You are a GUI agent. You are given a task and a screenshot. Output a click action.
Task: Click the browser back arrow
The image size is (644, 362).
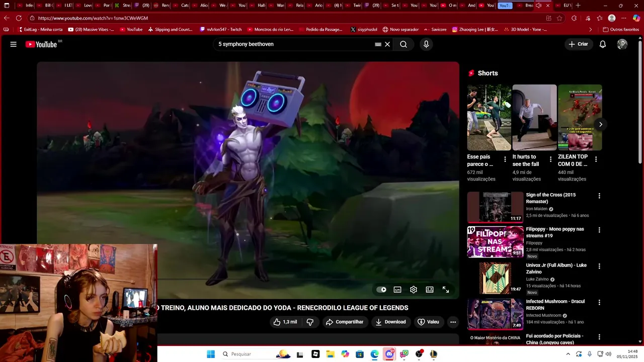(x=7, y=18)
